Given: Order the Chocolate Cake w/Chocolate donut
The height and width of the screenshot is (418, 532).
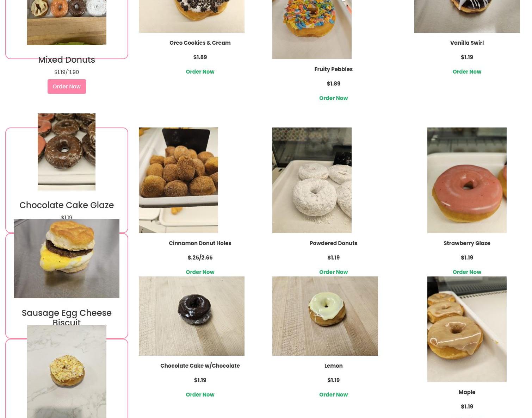Looking at the screenshot, I should click(x=200, y=394).
